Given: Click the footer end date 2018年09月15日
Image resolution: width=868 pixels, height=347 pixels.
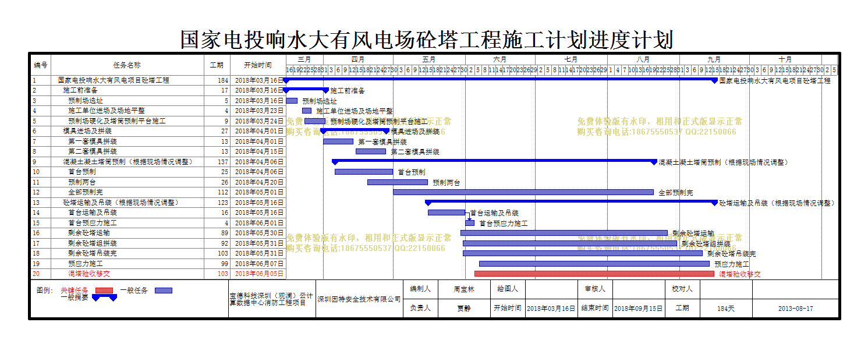Looking at the screenshot, I should (x=639, y=309).
